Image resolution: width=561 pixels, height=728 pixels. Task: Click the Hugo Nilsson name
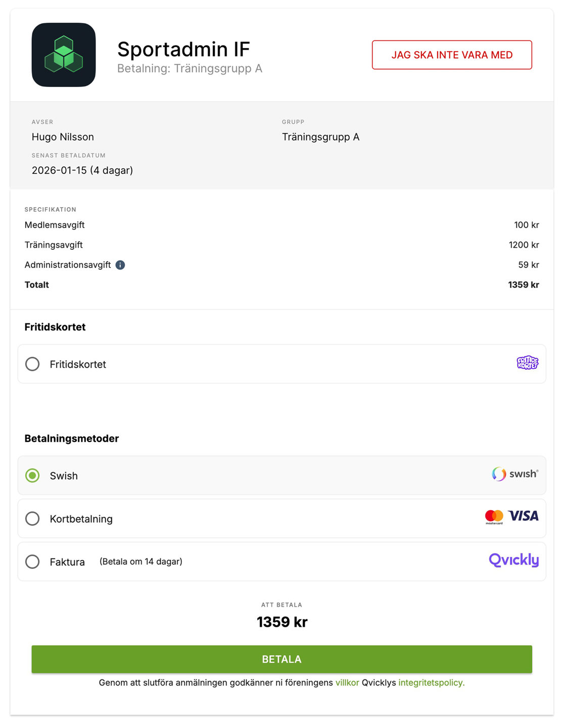point(63,137)
